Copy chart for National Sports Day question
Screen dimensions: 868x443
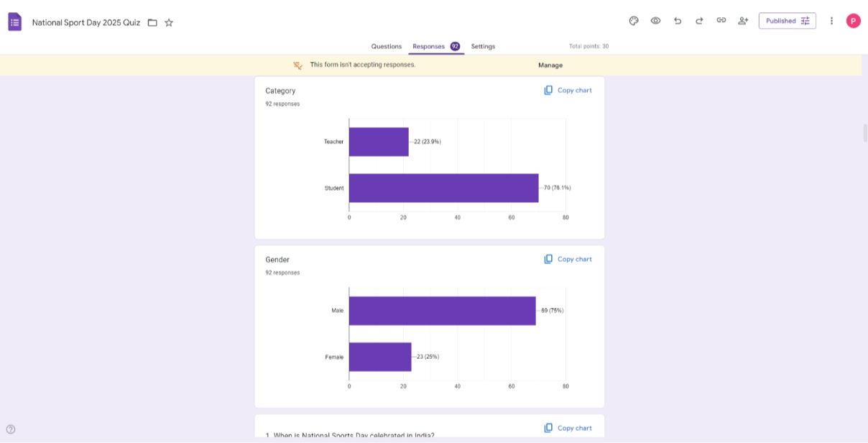[568, 428]
